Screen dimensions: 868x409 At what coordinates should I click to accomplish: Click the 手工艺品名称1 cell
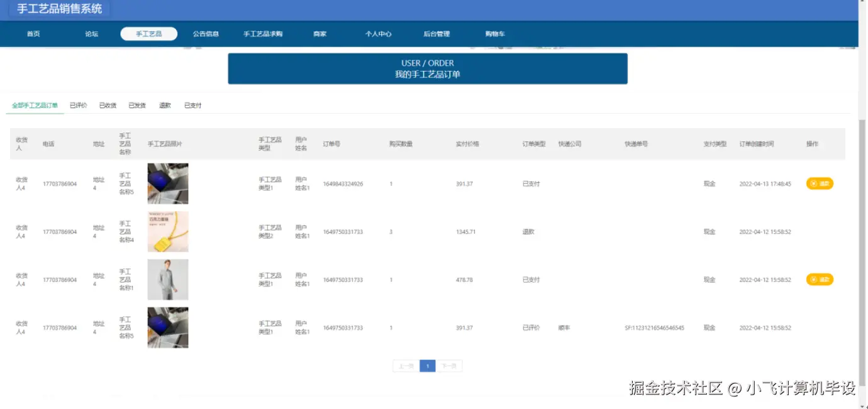[126, 280]
